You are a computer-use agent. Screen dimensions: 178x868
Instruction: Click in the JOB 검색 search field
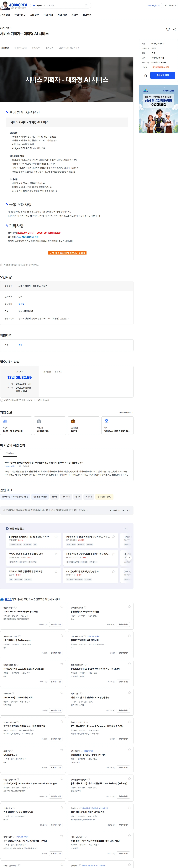pos(64,5)
